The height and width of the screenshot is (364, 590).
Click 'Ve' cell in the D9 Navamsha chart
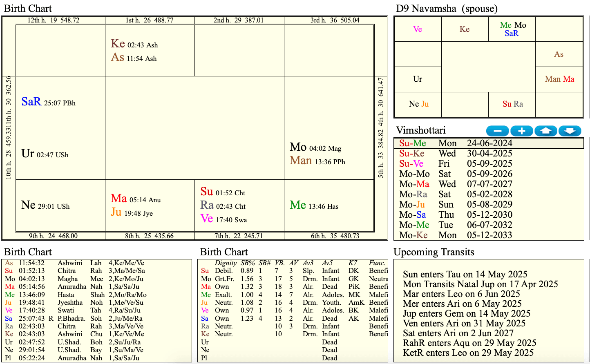pos(418,29)
